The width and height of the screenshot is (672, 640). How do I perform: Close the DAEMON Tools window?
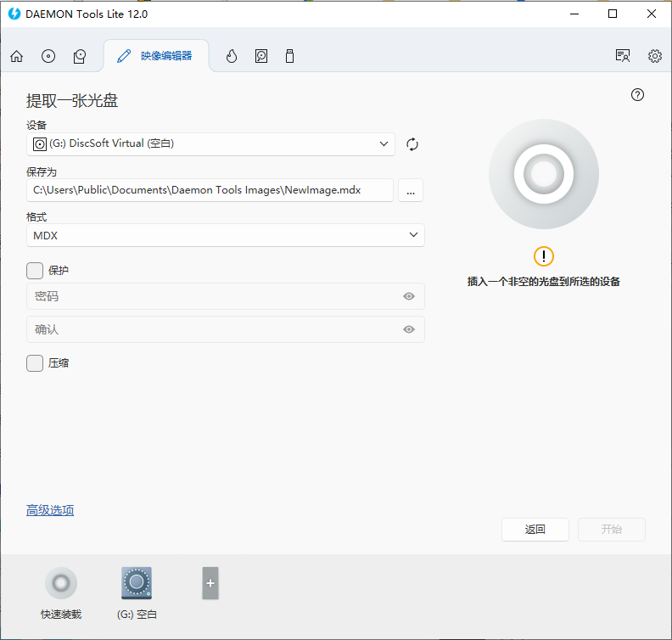652,14
